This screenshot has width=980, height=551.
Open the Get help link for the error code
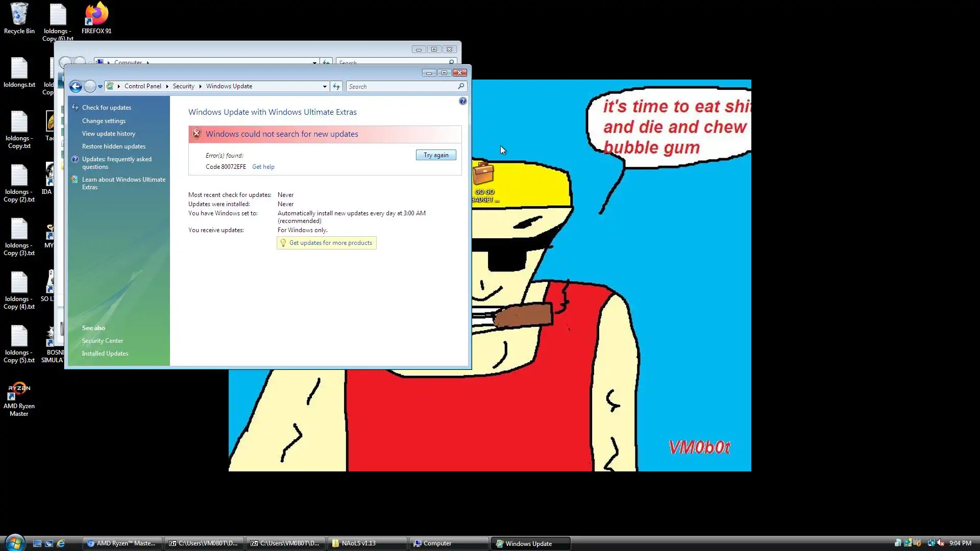pos(263,167)
